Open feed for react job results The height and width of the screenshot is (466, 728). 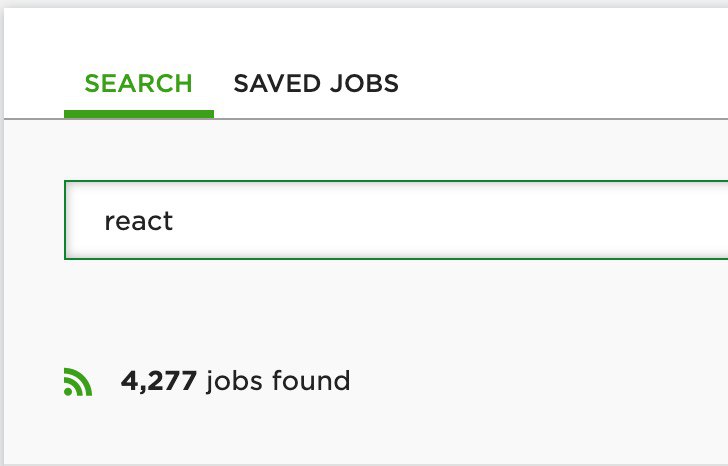(x=78, y=382)
